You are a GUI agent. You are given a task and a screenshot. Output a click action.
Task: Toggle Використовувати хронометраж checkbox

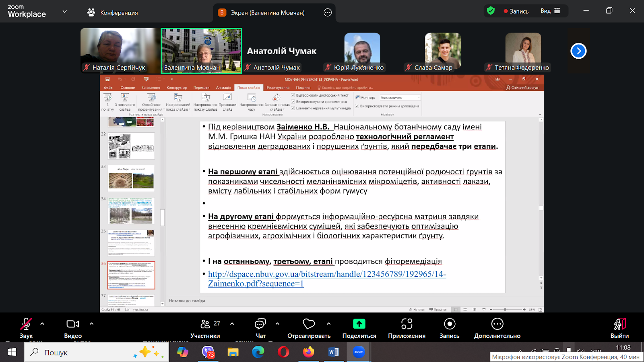click(x=293, y=102)
